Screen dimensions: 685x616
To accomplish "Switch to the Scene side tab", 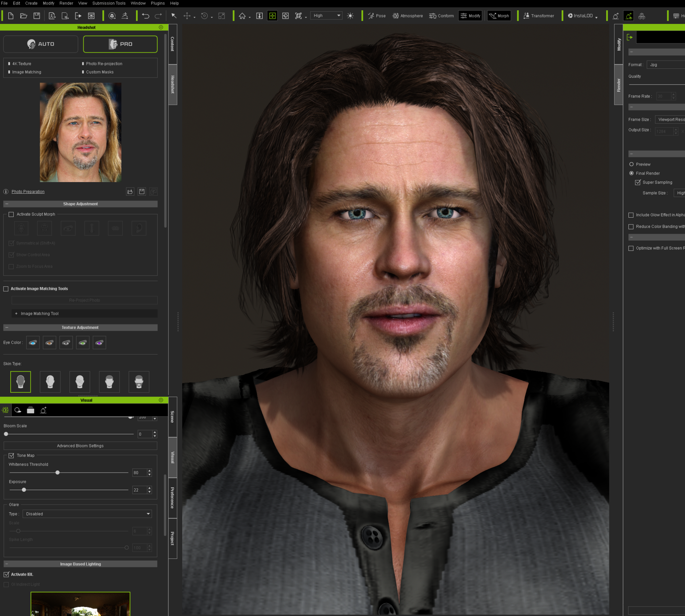I will click(x=173, y=416).
